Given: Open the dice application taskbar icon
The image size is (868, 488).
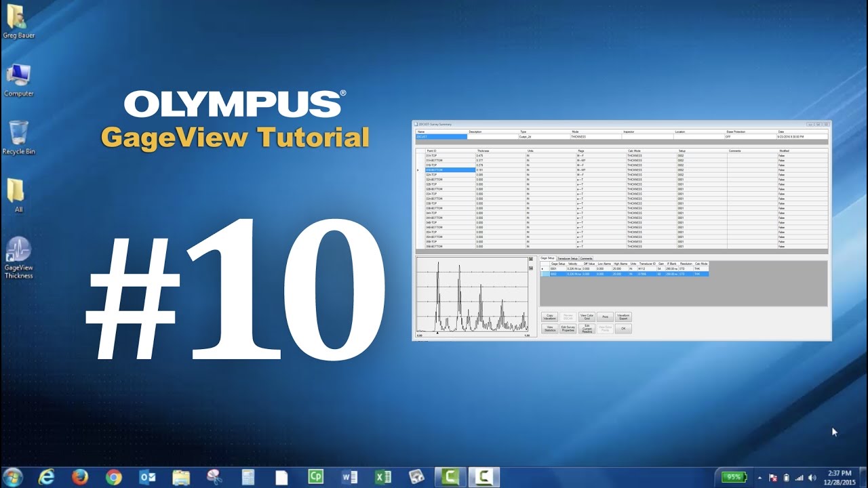Looking at the screenshot, I should (x=416, y=477).
